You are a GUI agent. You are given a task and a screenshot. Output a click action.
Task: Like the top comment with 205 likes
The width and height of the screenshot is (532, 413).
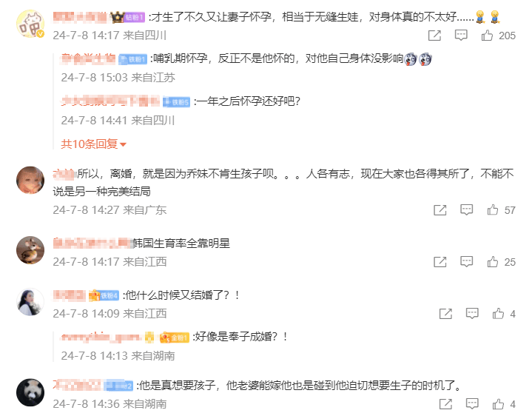pos(487,35)
